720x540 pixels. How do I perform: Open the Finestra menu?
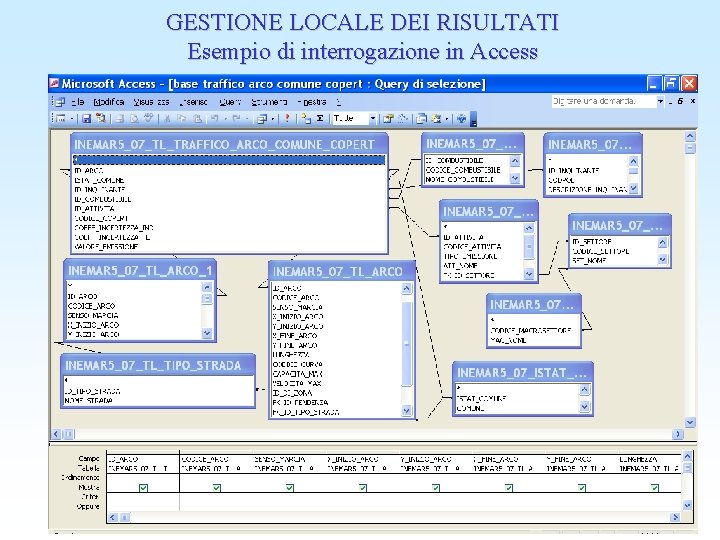(x=312, y=102)
